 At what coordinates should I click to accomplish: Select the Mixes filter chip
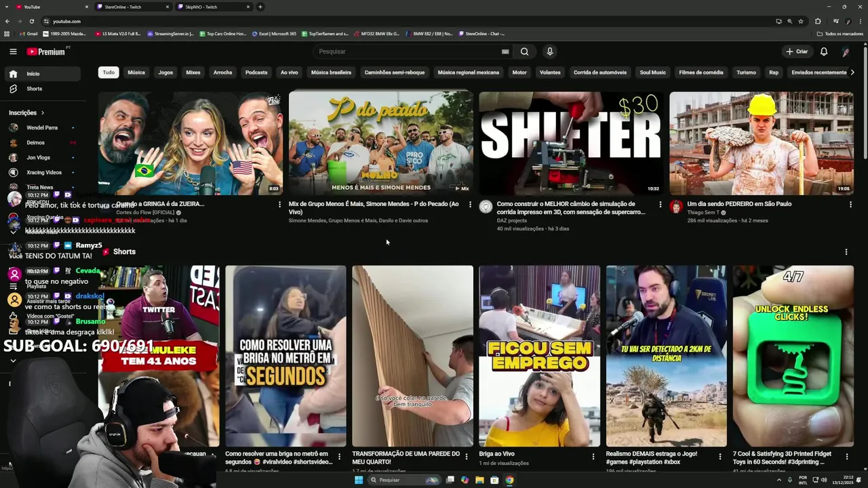point(193,73)
